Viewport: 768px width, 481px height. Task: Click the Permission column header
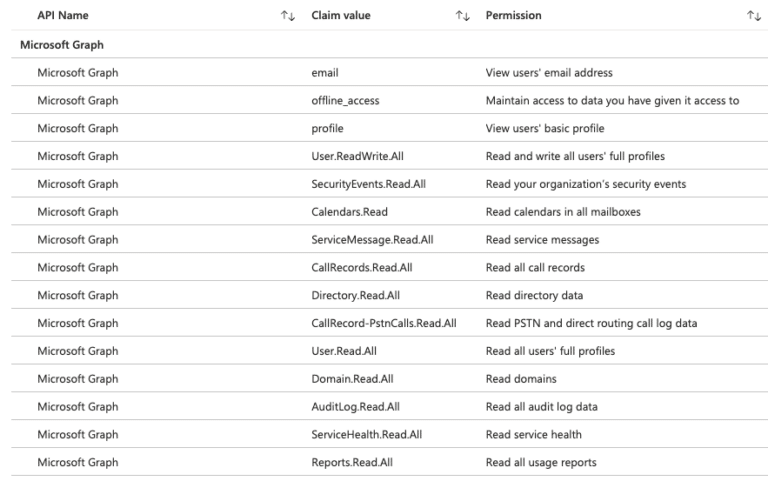point(513,16)
